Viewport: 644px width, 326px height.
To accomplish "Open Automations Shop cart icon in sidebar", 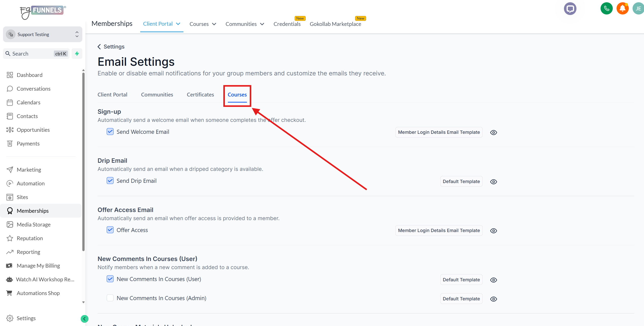I will [9, 293].
